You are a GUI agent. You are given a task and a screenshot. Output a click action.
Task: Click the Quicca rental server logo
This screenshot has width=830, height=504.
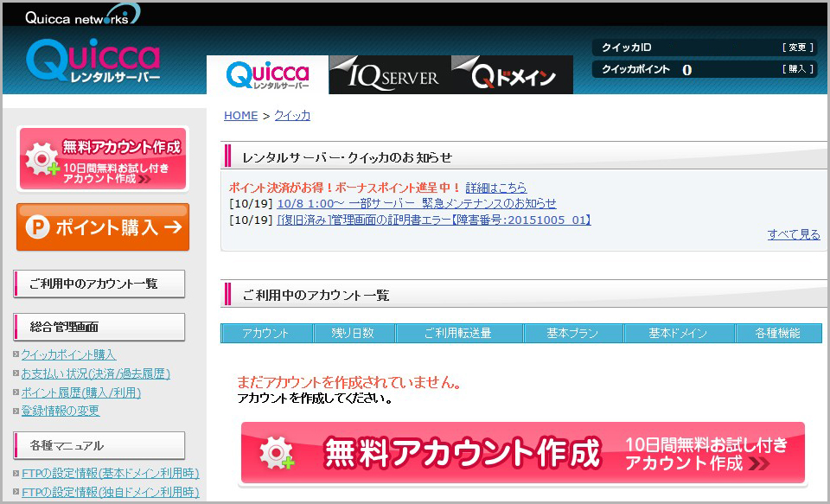[x=93, y=61]
